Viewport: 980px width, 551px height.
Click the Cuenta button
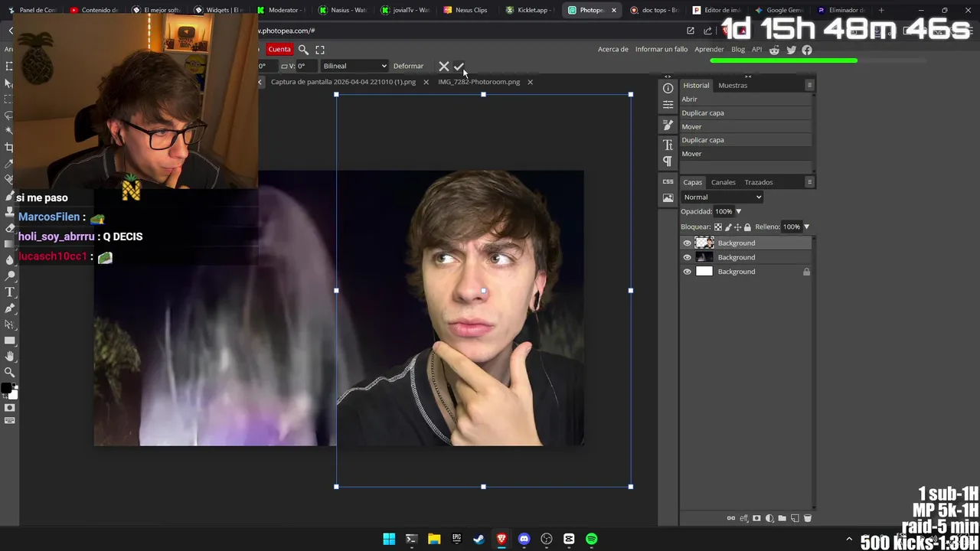tap(279, 50)
